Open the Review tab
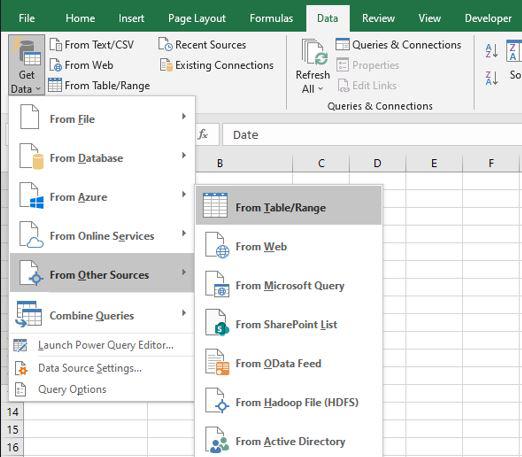Image resolution: width=522 pixels, height=457 pixels. tap(378, 18)
